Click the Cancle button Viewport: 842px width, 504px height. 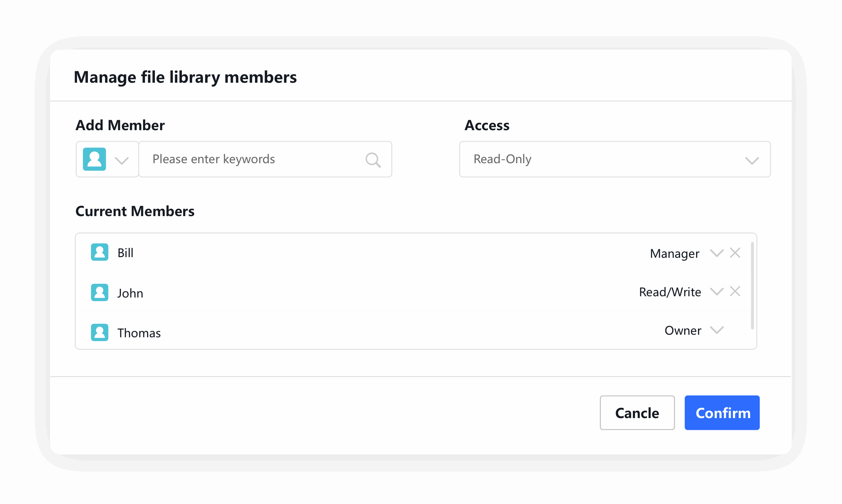(637, 413)
